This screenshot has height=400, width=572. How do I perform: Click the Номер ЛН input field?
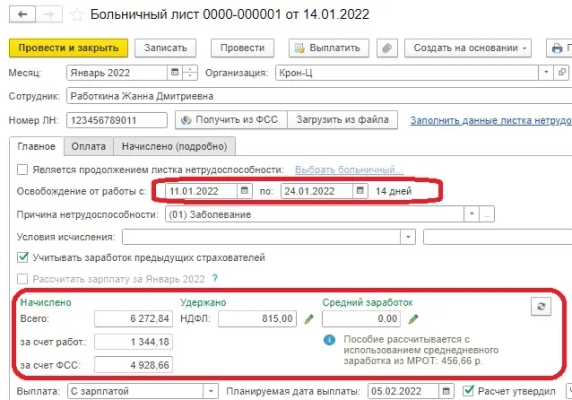coord(117,120)
